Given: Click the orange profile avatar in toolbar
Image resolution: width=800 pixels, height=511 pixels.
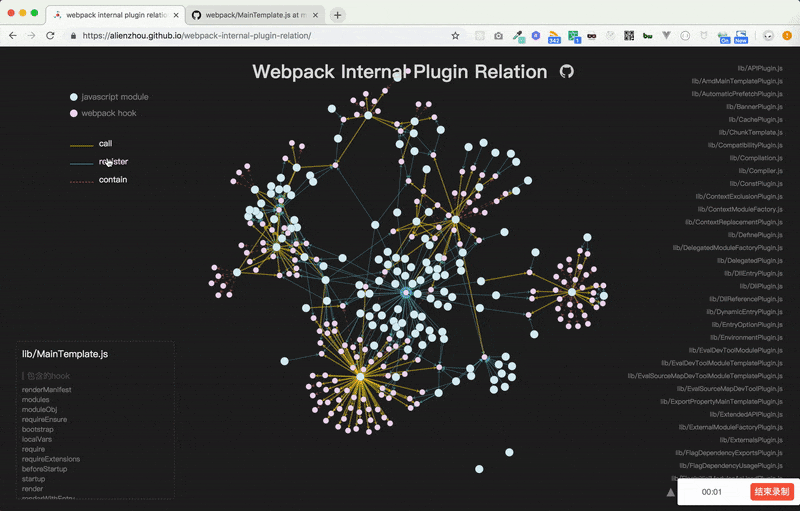Looking at the screenshot, I should click(x=787, y=36).
